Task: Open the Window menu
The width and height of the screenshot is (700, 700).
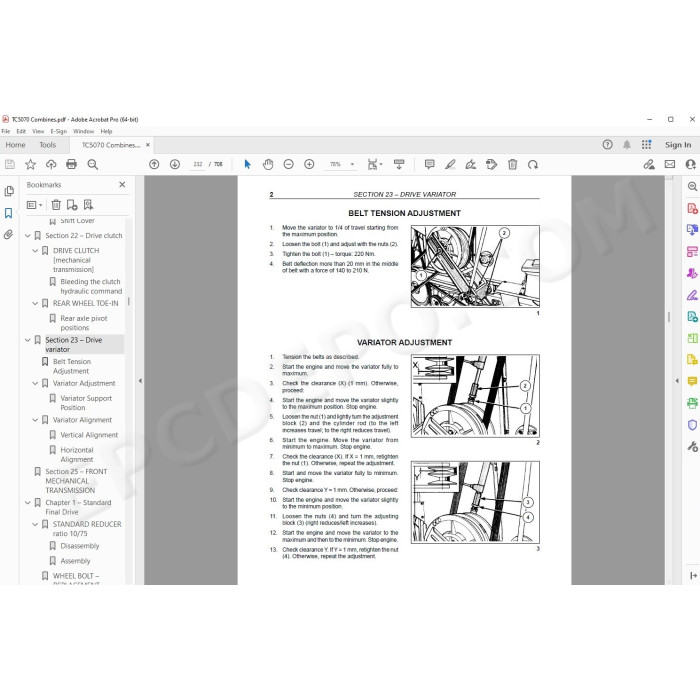Action: click(x=83, y=131)
